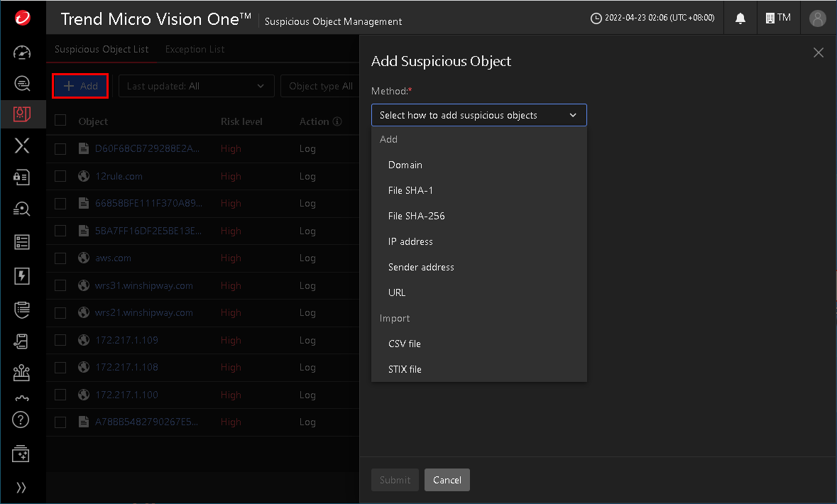Image resolution: width=837 pixels, height=504 pixels.
Task: Select the aws.com row checkbox
Action: point(60,258)
